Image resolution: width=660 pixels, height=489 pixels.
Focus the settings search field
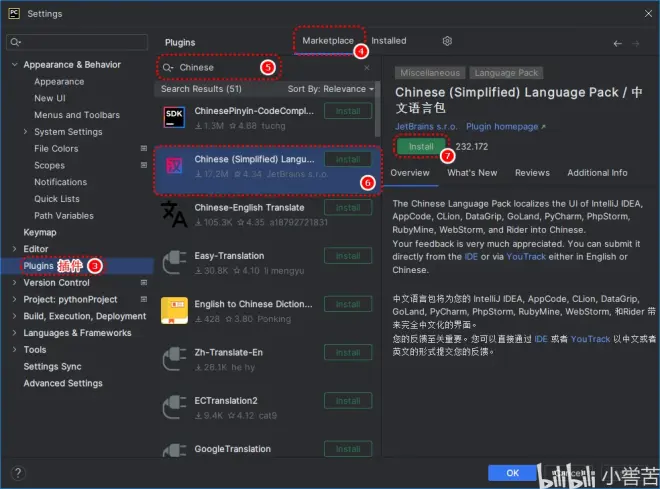(77, 42)
